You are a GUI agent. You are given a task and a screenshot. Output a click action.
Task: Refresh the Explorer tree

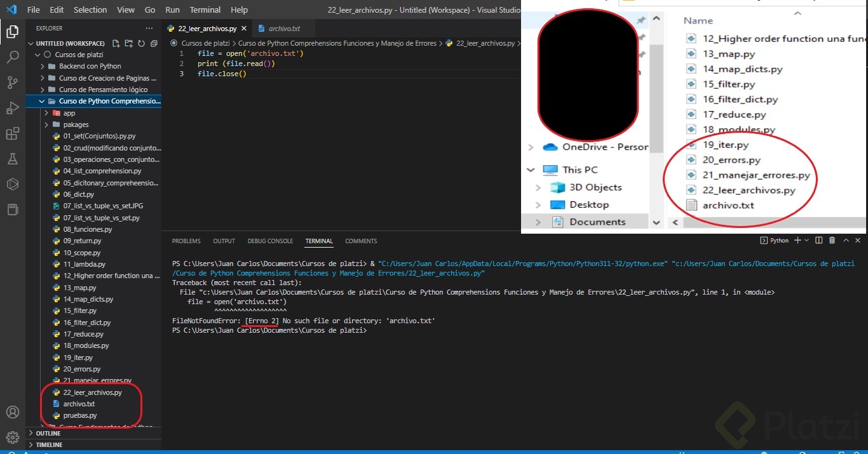tap(142, 43)
